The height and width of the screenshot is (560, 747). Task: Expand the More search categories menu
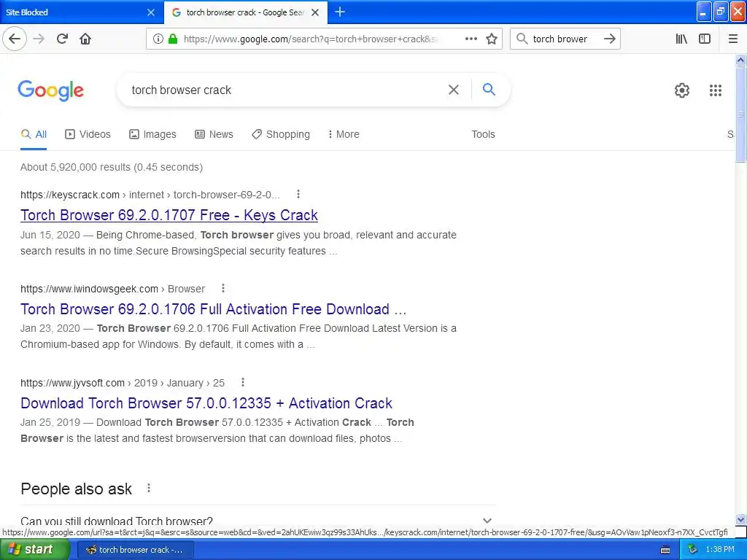[344, 134]
